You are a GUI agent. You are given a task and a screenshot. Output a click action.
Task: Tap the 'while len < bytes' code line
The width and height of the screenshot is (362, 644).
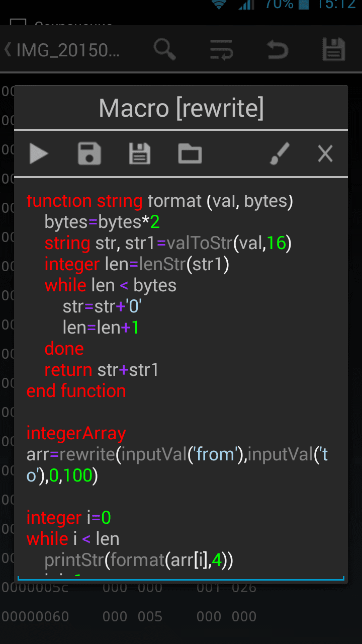(x=111, y=285)
